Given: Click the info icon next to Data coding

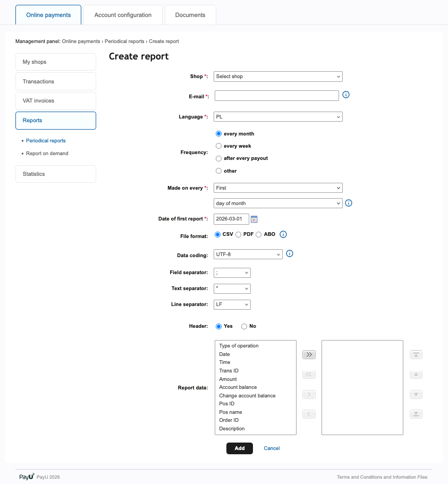Looking at the screenshot, I should 289,253.
